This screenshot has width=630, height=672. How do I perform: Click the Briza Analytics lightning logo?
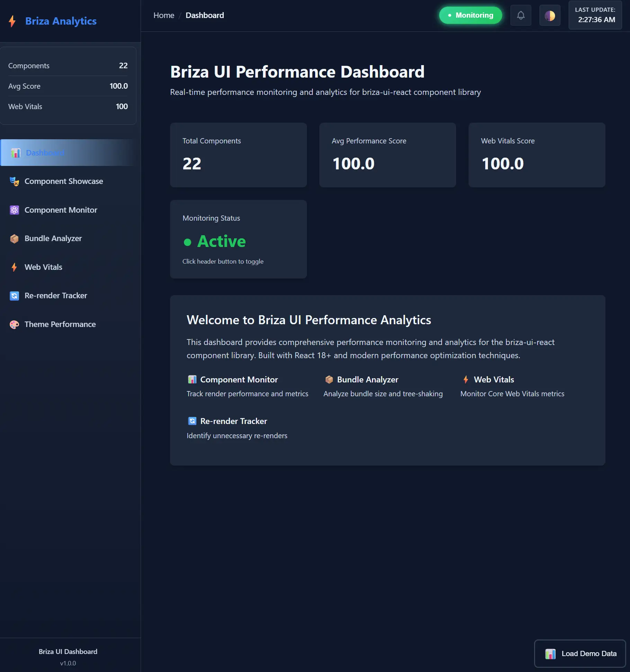(12, 21)
